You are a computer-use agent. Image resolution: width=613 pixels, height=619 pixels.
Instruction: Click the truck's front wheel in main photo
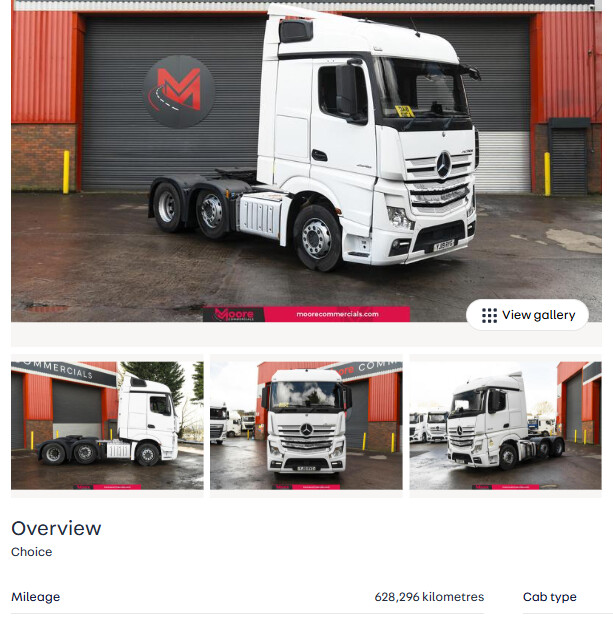click(317, 238)
